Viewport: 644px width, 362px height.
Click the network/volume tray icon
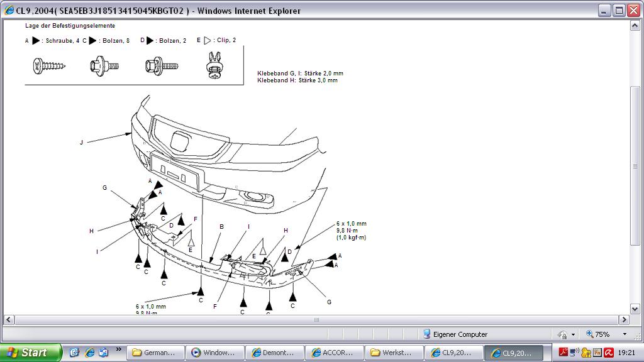574,352
